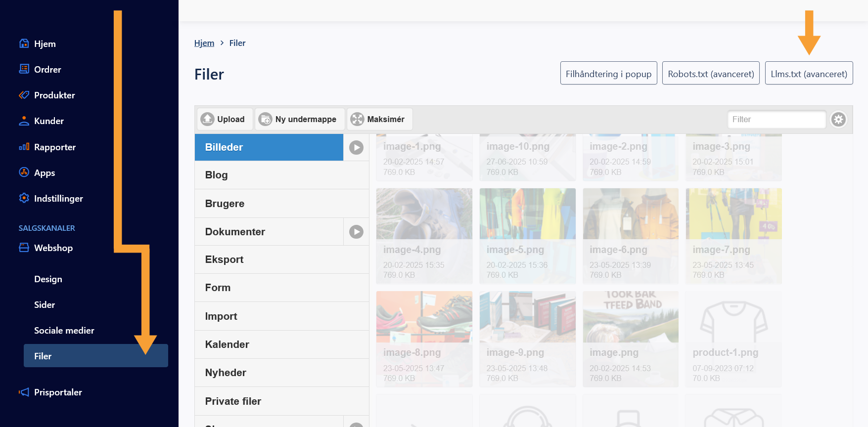Expand the Billeder folder arrow
Viewport: 868px width, 427px height.
pos(356,147)
